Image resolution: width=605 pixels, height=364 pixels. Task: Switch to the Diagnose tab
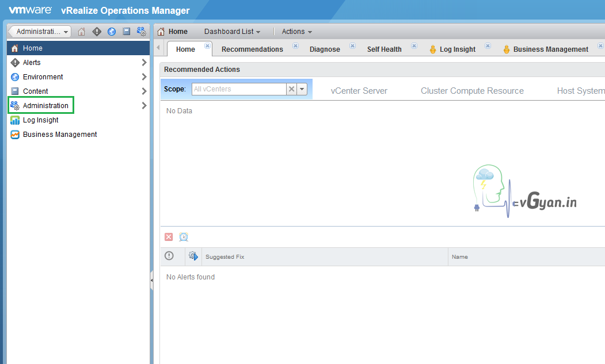(x=325, y=49)
